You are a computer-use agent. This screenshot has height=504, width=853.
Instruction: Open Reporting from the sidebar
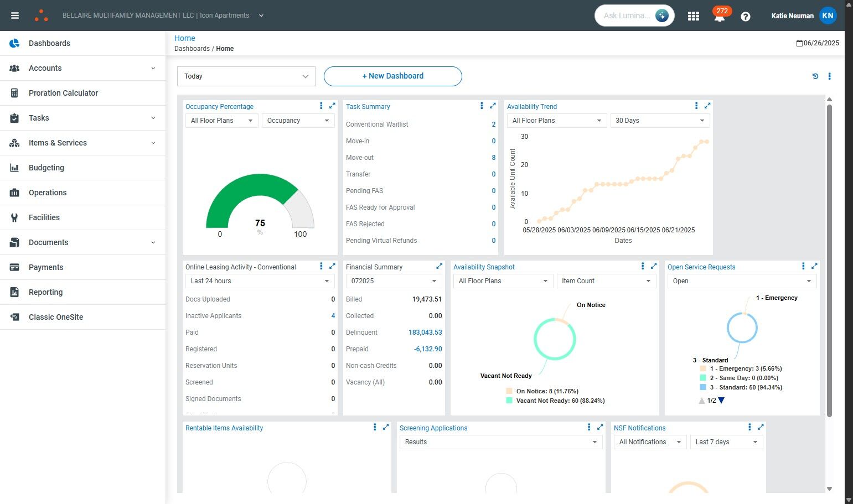click(x=45, y=292)
